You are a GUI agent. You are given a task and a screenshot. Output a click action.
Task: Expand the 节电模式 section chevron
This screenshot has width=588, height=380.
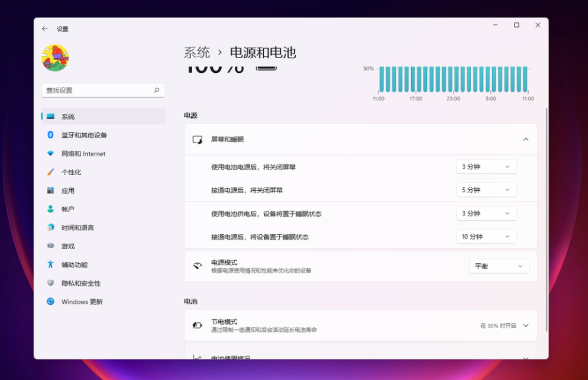pyautogui.click(x=526, y=325)
